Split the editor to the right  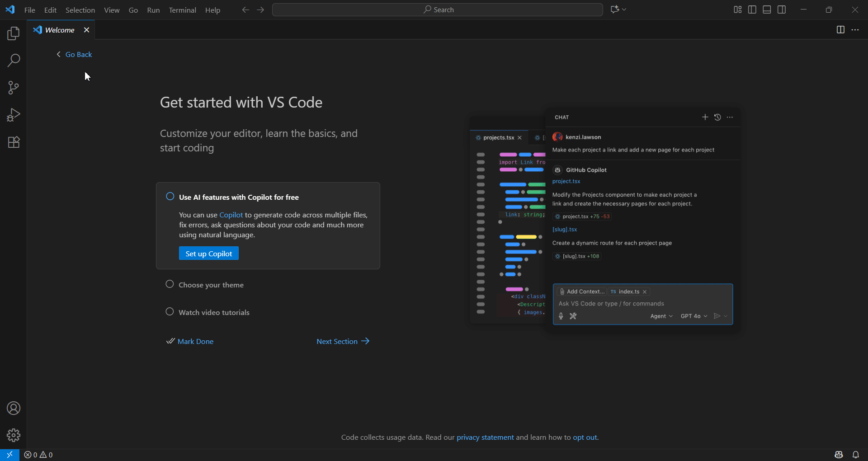[x=840, y=30]
